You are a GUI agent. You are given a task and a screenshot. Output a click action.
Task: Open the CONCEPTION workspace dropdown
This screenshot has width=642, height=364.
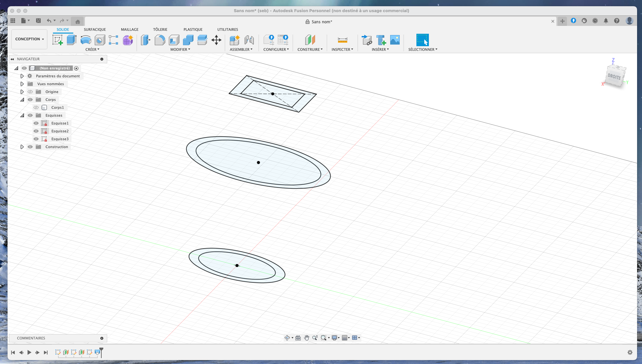coord(30,39)
